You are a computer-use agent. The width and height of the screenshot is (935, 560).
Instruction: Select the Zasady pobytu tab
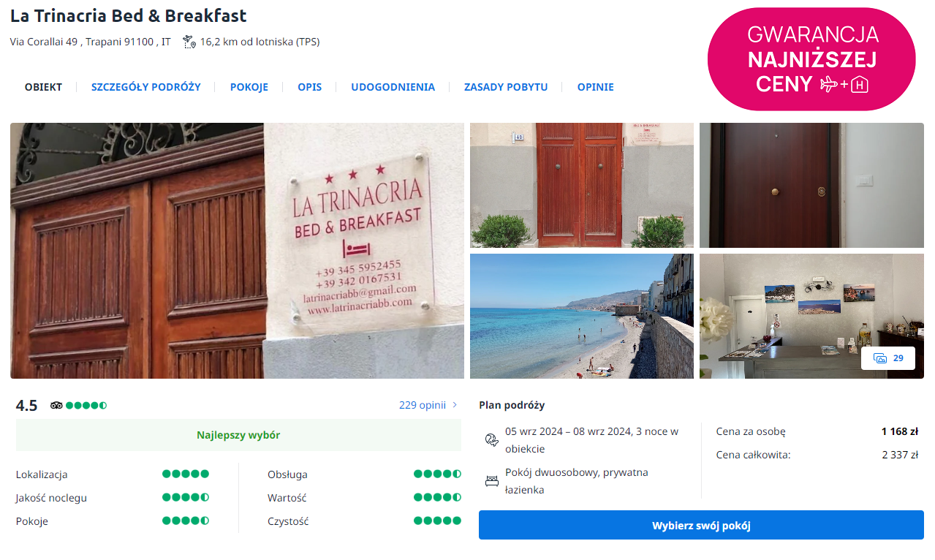click(505, 87)
